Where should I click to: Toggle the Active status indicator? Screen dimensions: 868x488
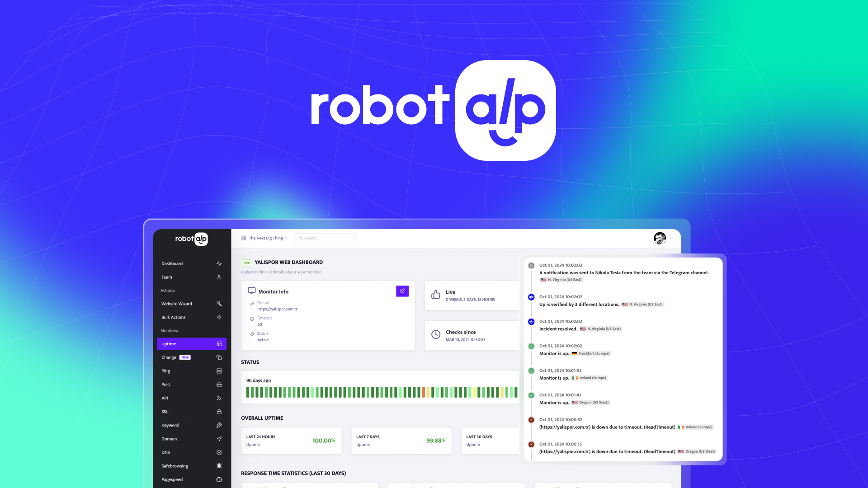(263, 340)
